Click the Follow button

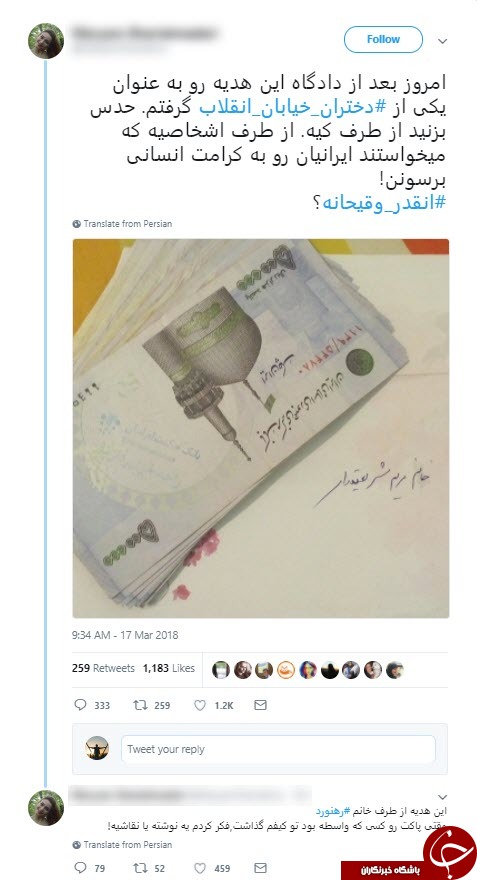[x=383, y=39]
